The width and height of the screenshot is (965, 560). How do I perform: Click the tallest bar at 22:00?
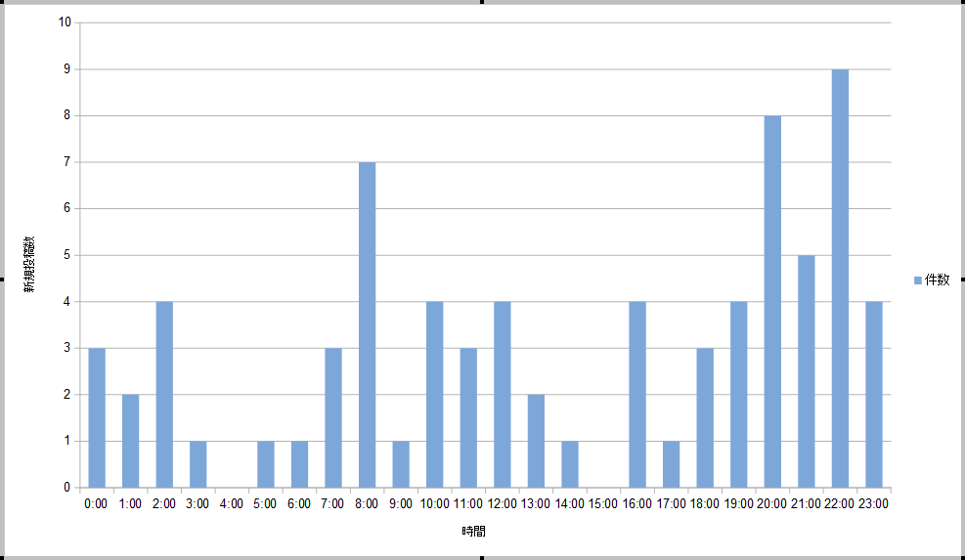[840, 279]
